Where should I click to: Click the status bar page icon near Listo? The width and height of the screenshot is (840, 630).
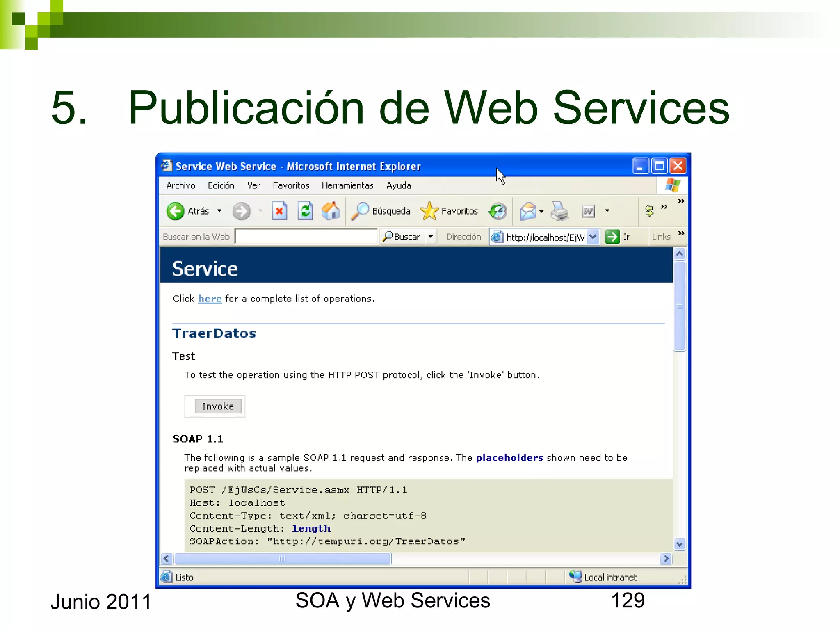(x=167, y=577)
